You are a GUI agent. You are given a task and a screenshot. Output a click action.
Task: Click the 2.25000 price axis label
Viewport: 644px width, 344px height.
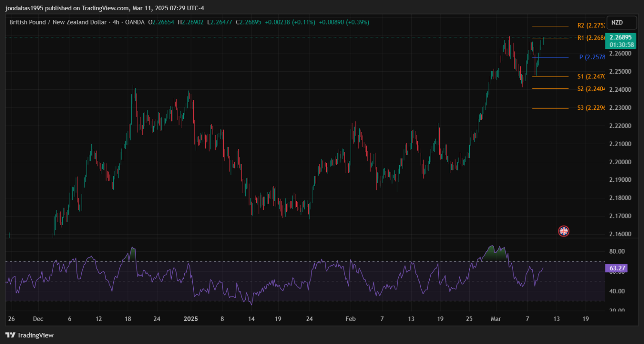(620, 72)
